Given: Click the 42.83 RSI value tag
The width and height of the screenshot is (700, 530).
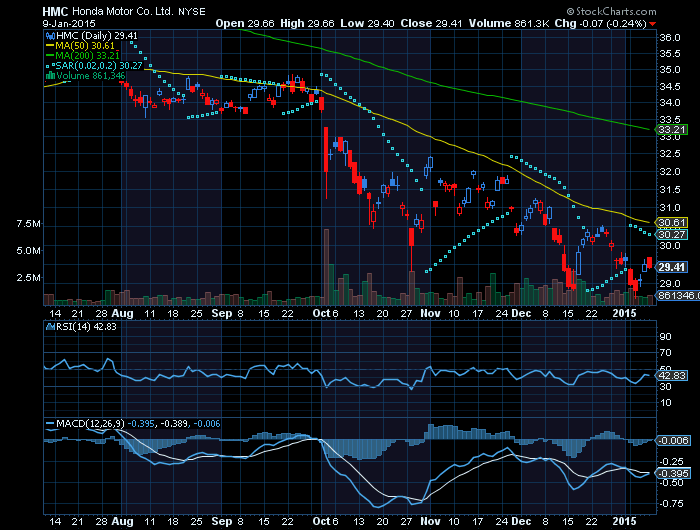Looking at the screenshot, I should click(x=671, y=376).
